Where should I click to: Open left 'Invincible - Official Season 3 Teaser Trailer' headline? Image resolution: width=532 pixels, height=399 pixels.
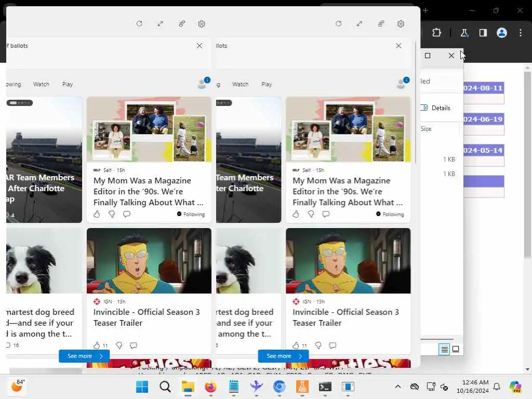[147, 317]
